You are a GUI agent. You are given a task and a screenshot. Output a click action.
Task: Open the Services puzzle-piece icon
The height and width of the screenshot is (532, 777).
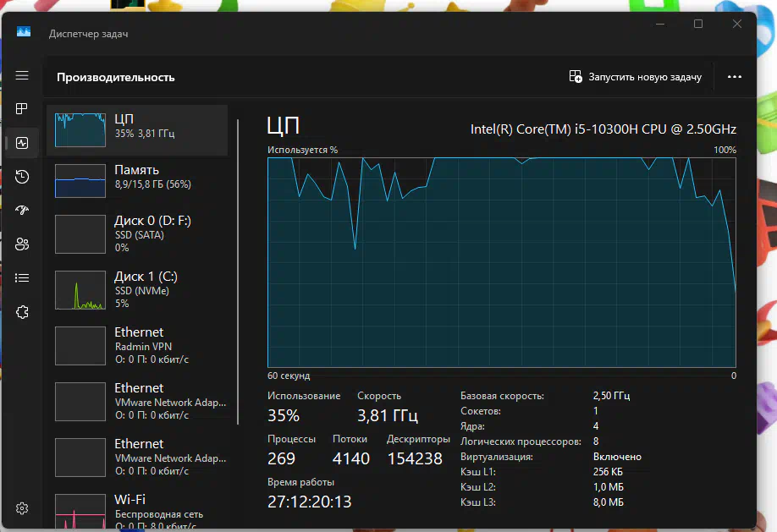click(22, 312)
